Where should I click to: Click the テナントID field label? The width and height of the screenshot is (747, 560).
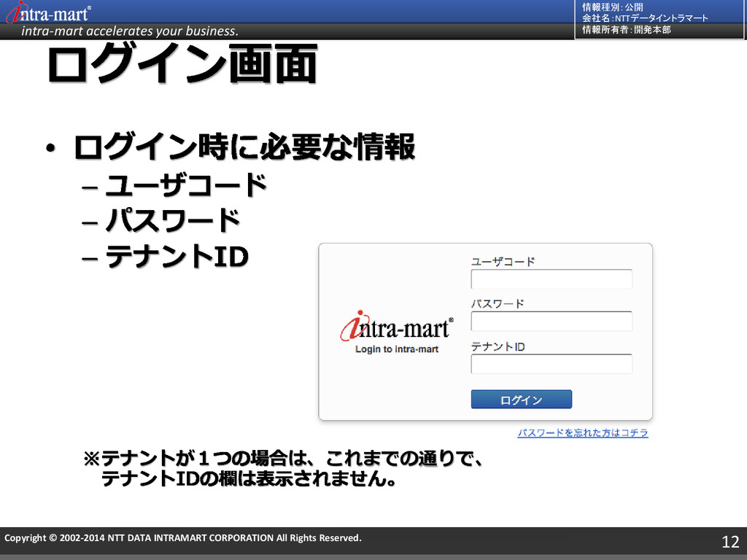[x=498, y=346]
